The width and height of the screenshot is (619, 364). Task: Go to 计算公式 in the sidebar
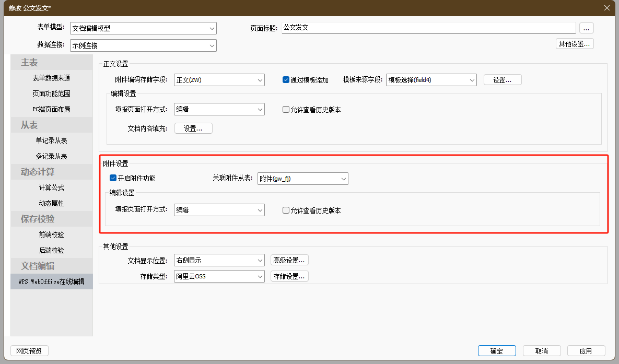tap(51, 187)
